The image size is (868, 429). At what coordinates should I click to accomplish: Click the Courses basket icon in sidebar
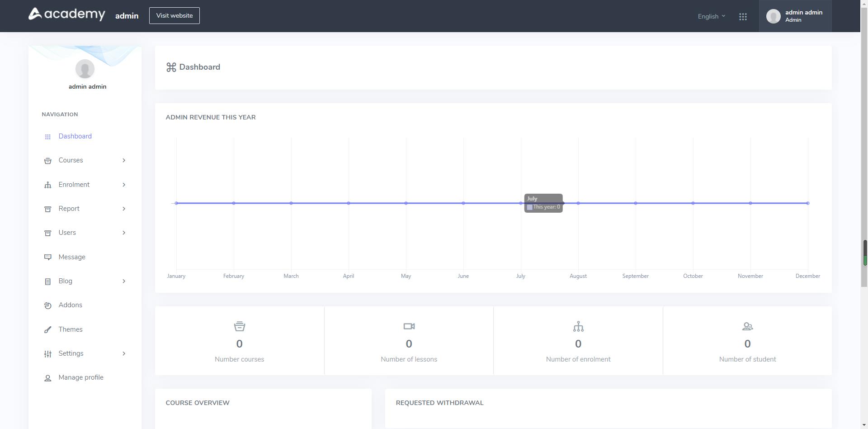coord(47,161)
